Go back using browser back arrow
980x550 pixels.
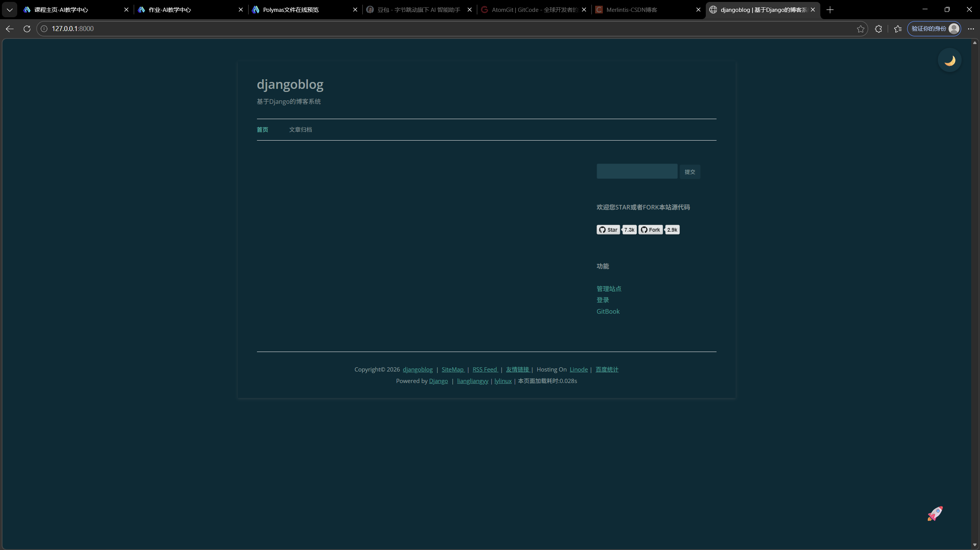click(x=10, y=29)
